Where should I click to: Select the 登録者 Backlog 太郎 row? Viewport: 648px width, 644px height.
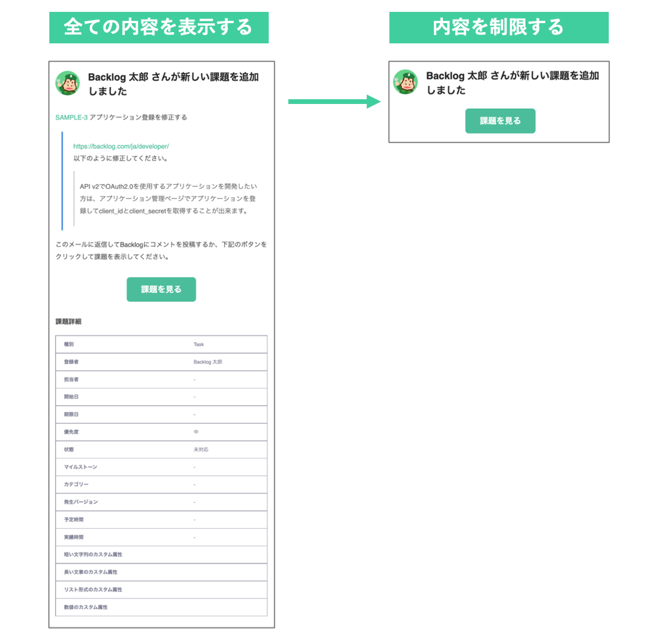coord(161,362)
